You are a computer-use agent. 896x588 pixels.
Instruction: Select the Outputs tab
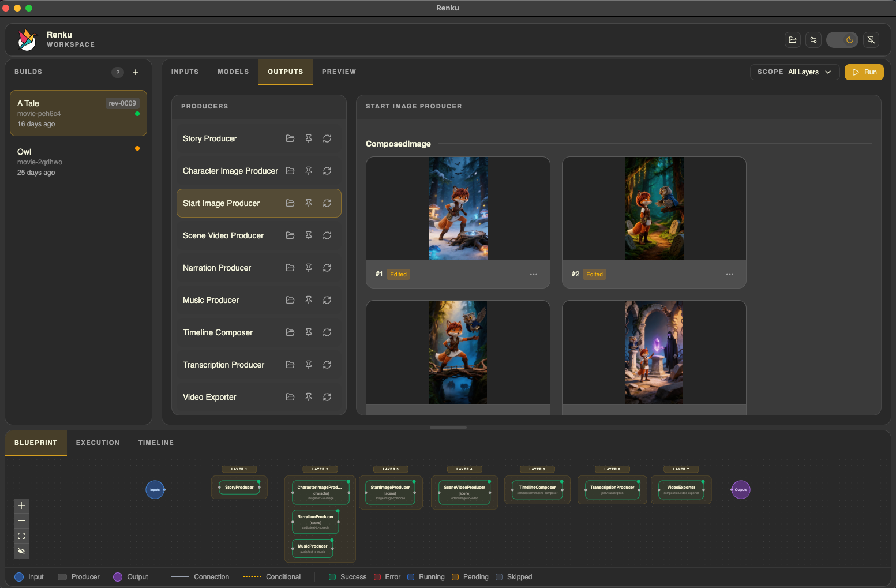point(286,72)
